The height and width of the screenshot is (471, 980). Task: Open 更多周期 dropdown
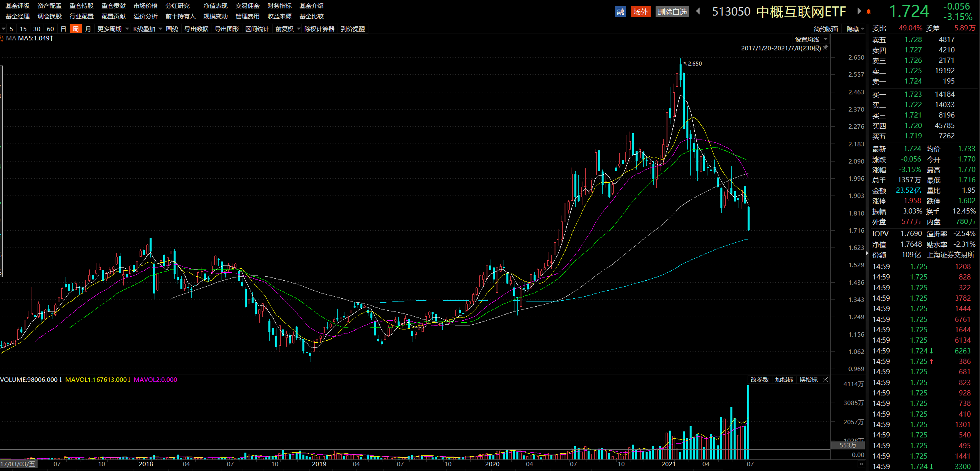coord(113,29)
